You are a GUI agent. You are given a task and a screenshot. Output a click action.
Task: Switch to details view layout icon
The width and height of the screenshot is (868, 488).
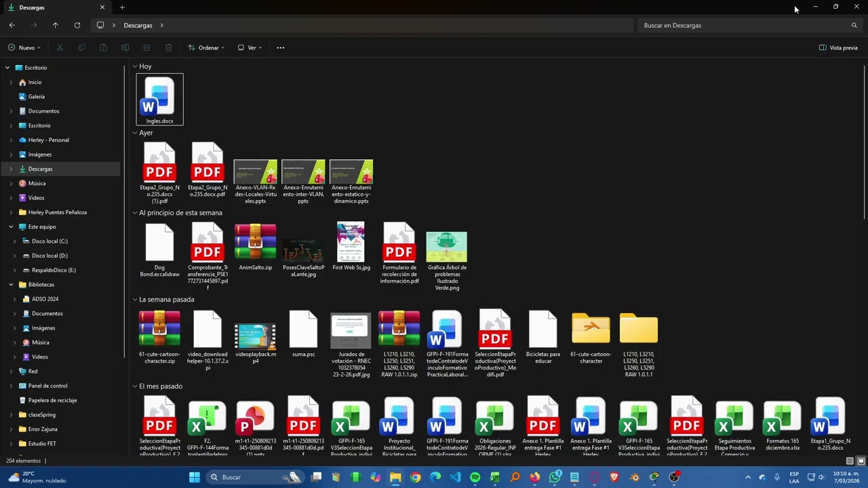click(850, 461)
